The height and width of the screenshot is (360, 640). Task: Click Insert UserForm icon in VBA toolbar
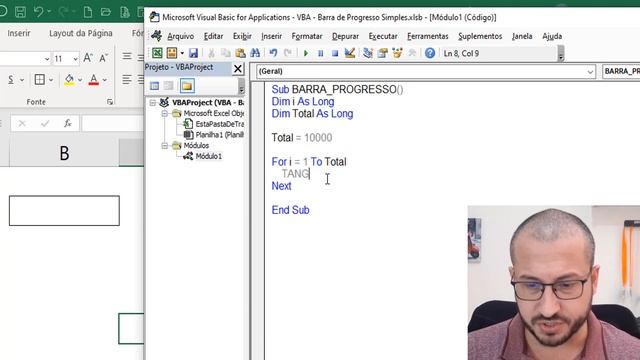tap(172, 53)
